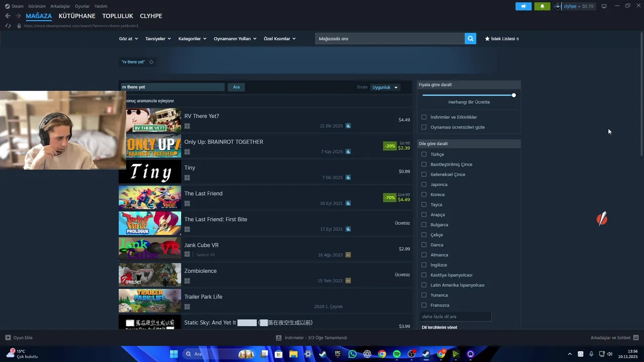Open the Oyunlar menu
644x362 pixels.
click(82, 6)
